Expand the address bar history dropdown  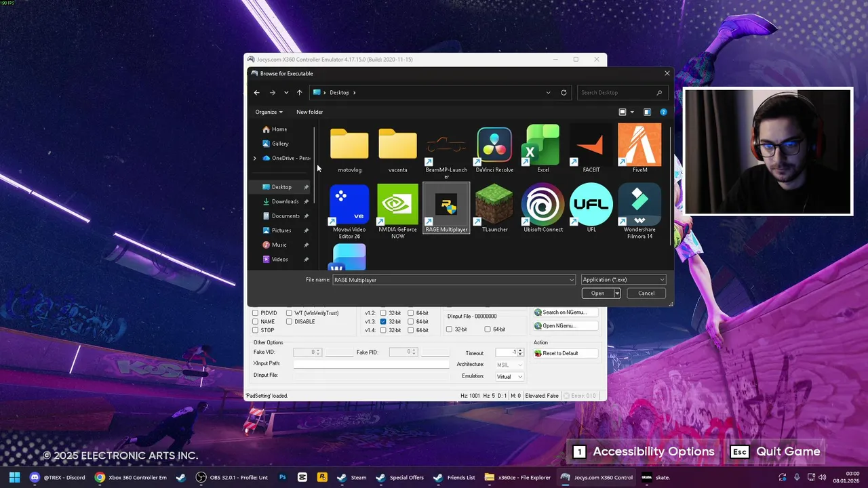[x=548, y=92]
